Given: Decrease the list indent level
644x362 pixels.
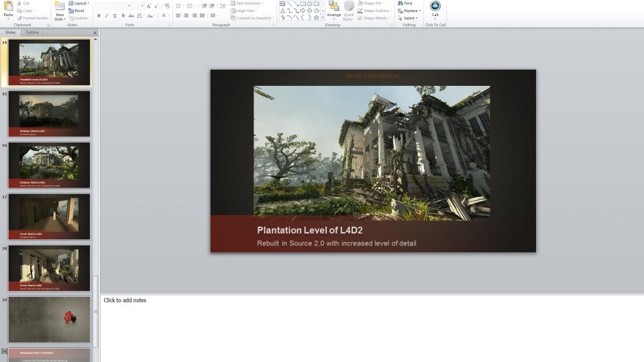Looking at the screenshot, I should (x=204, y=6).
